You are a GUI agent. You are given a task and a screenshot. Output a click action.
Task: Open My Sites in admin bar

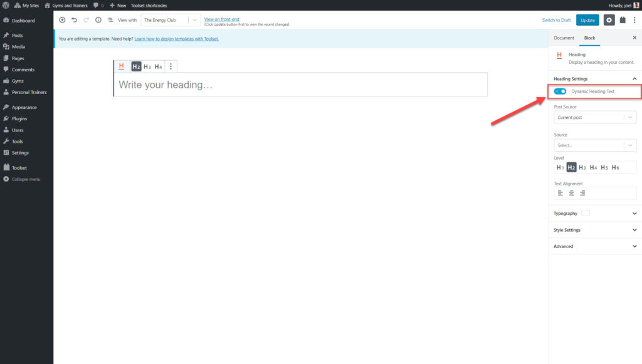tap(26, 5)
